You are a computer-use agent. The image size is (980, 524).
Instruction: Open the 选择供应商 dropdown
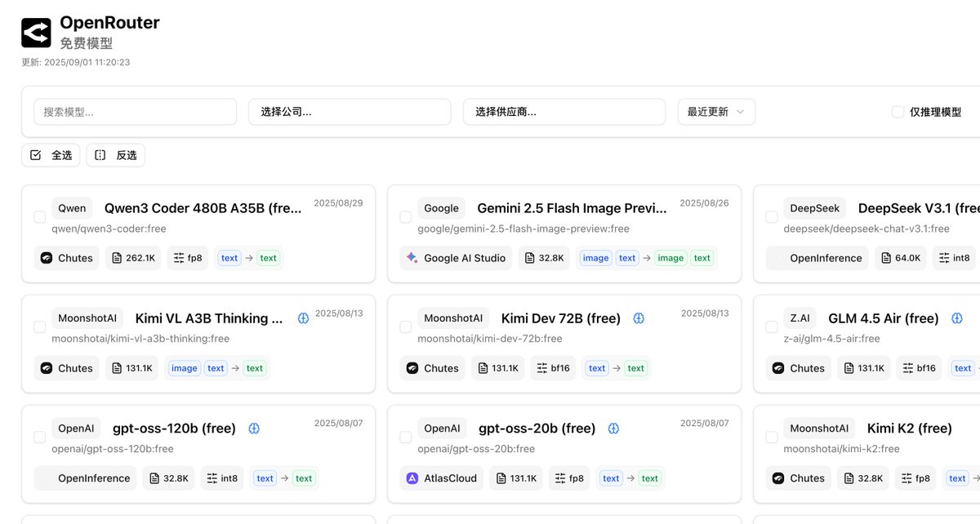tap(563, 111)
